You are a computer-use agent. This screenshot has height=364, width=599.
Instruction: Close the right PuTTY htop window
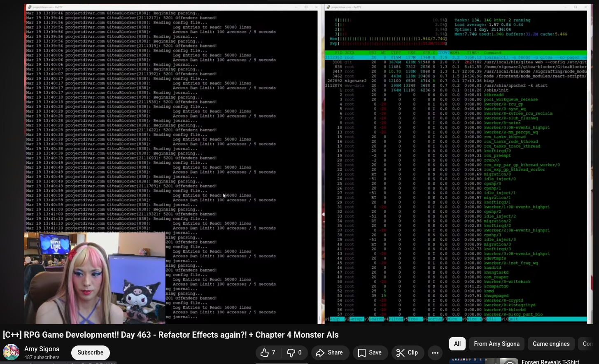tap(585, 7)
